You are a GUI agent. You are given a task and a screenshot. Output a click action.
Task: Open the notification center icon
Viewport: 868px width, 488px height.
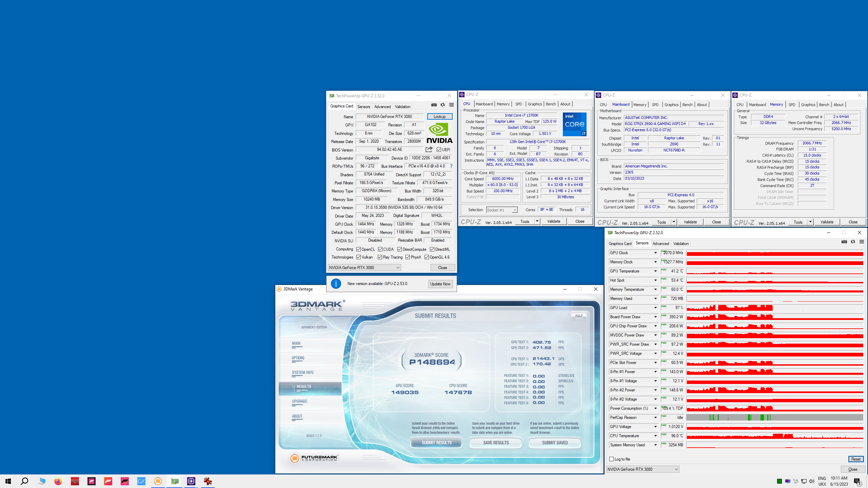857,481
